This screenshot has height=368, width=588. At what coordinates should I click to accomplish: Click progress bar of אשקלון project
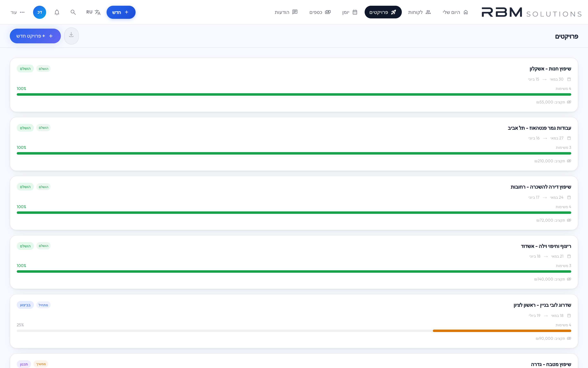click(x=294, y=94)
